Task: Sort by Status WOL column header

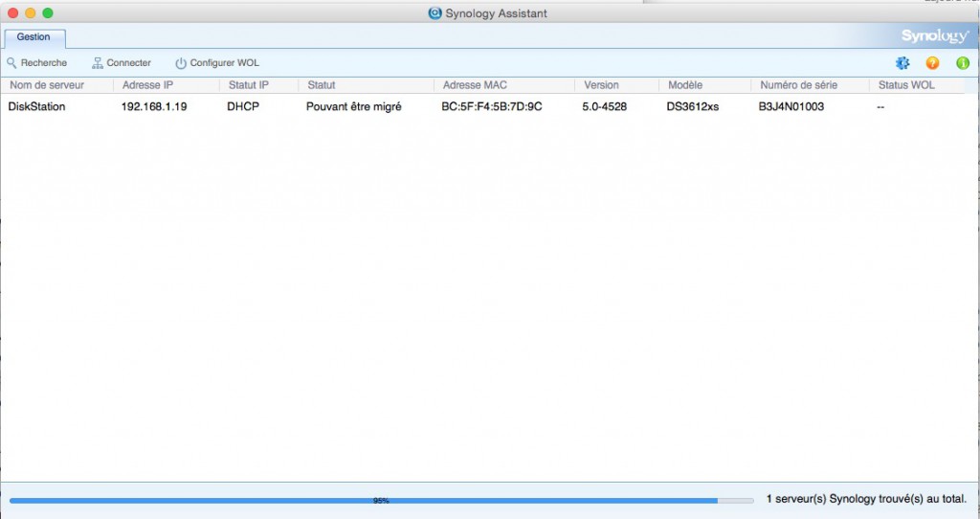Action: pos(906,85)
